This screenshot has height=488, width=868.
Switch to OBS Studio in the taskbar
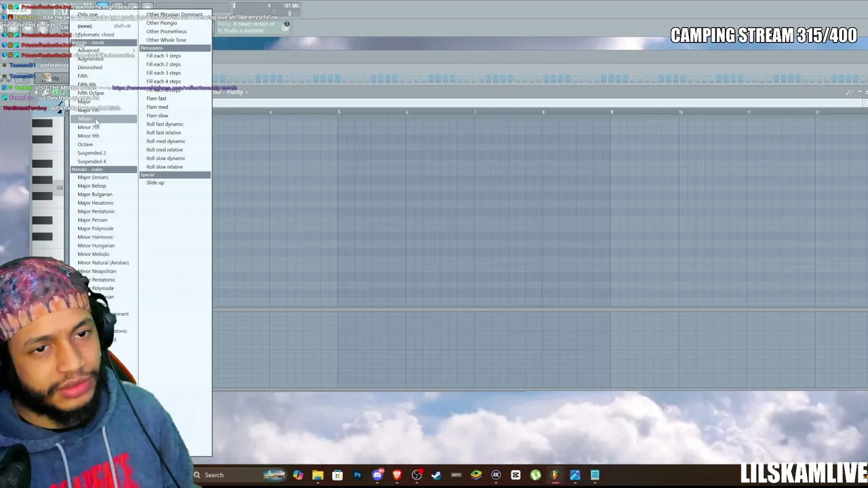click(416, 474)
